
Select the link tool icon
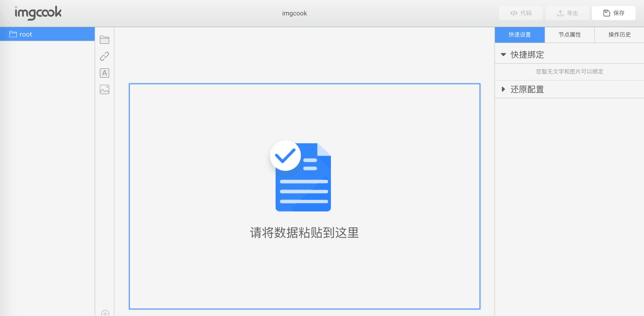coord(104,56)
